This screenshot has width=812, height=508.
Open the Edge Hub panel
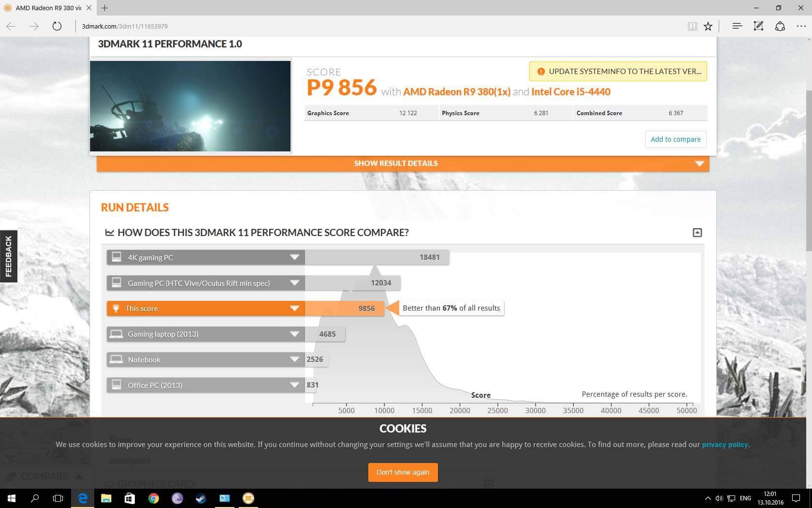coord(737,26)
